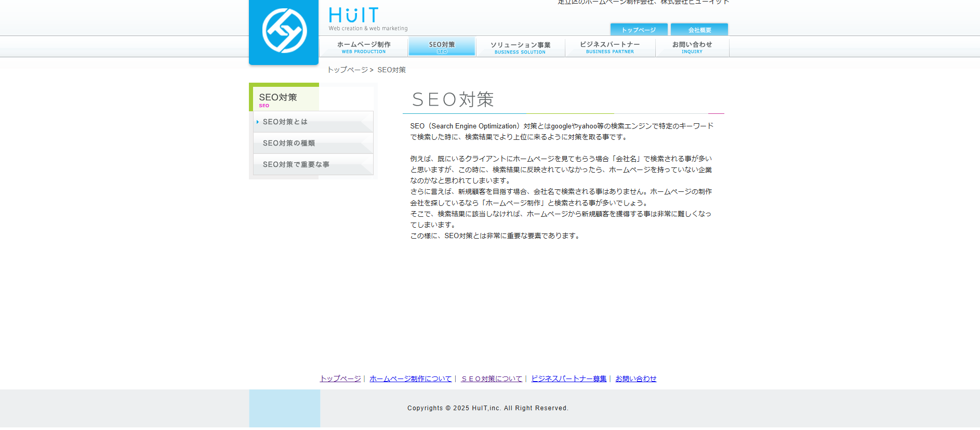Follow the footer ホームページ制作について link
980x430 pixels.
pos(410,379)
